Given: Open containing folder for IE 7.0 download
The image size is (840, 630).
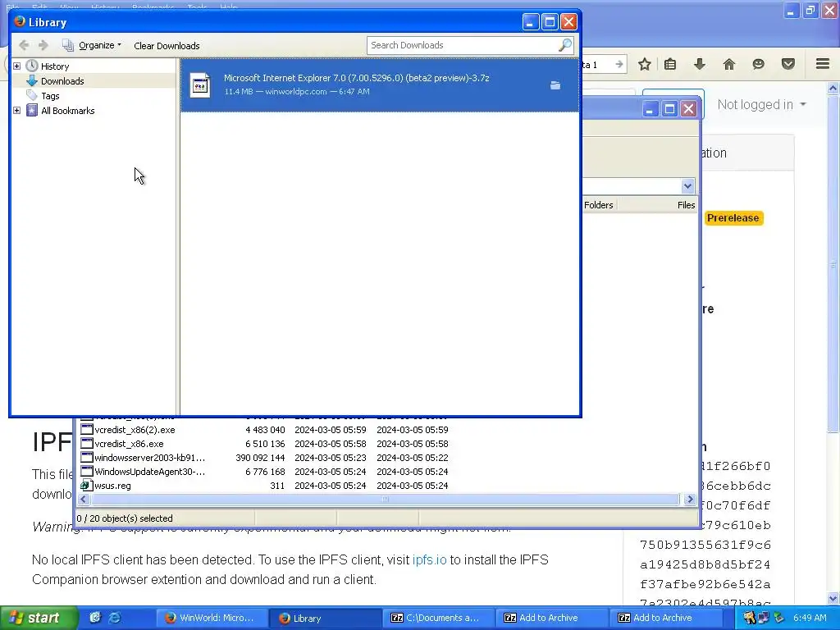Looking at the screenshot, I should 555,85.
